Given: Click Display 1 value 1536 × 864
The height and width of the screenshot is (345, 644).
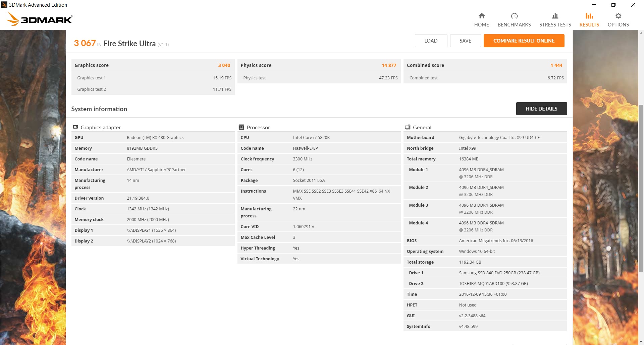Looking at the screenshot, I should point(151,230).
